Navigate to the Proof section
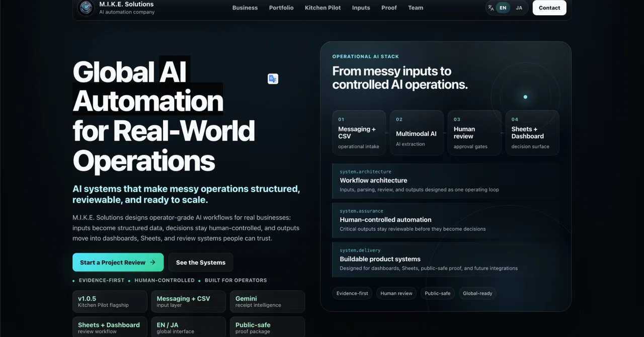The image size is (644, 337). (389, 8)
